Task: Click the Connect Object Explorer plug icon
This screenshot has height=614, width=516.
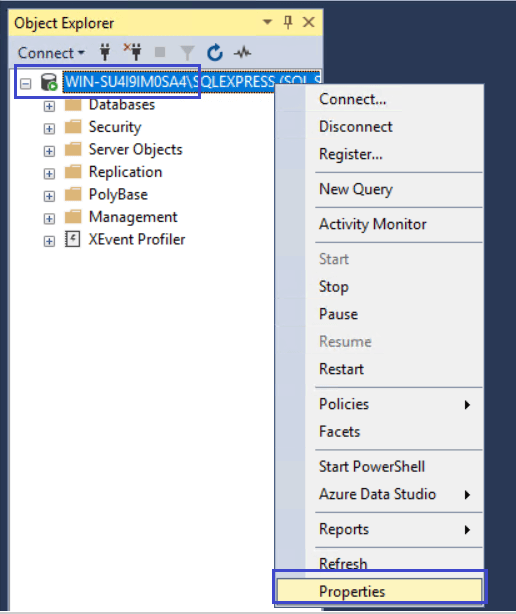Action: [x=105, y=52]
